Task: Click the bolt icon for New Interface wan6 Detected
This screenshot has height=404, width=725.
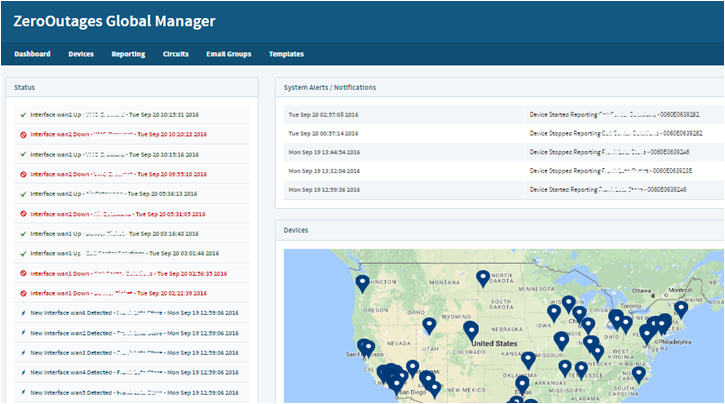Action: click(x=23, y=313)
